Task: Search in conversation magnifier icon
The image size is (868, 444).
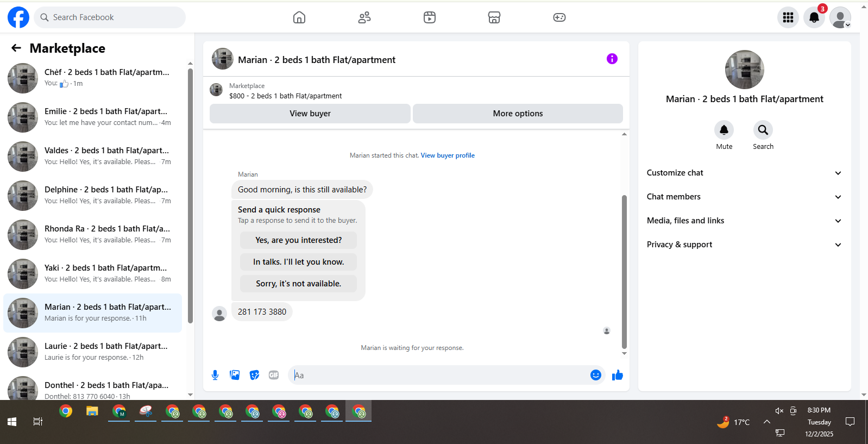Action: 763,130
